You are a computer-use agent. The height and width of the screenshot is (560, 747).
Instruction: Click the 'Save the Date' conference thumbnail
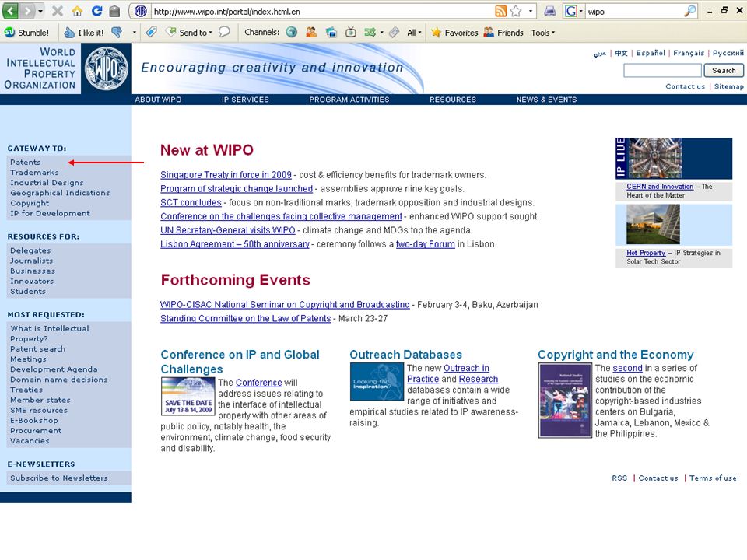(x=188, y=396)
